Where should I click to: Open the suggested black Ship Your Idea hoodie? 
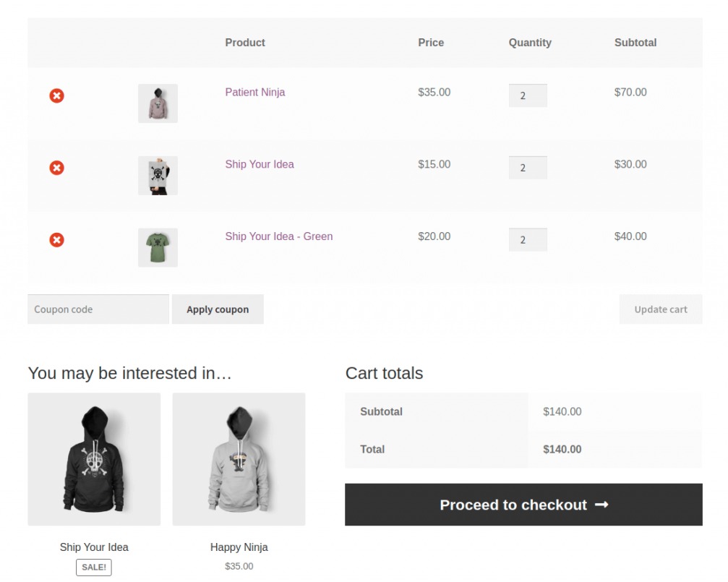pyautogui.click(x=94, y=459)
